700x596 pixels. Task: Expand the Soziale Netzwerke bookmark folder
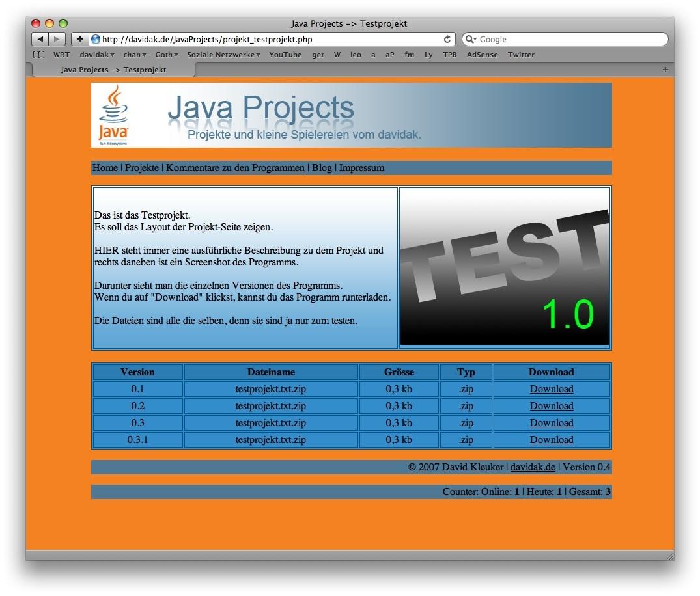coord(223,55)
